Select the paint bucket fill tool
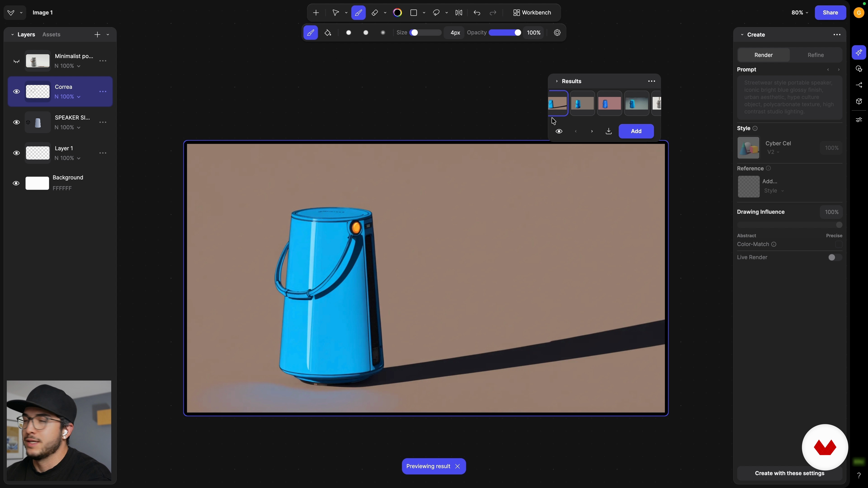The height and width of the screenshot is (488, 868). point(328,33)
